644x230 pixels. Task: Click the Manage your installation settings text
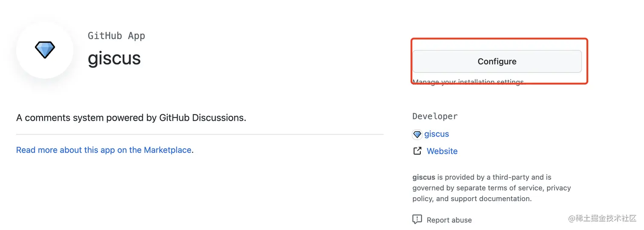point(468,82)
